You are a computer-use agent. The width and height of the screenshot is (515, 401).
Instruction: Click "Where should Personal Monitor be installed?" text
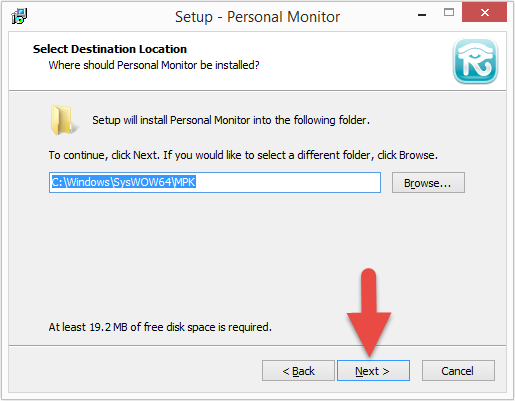pos(154,65)
